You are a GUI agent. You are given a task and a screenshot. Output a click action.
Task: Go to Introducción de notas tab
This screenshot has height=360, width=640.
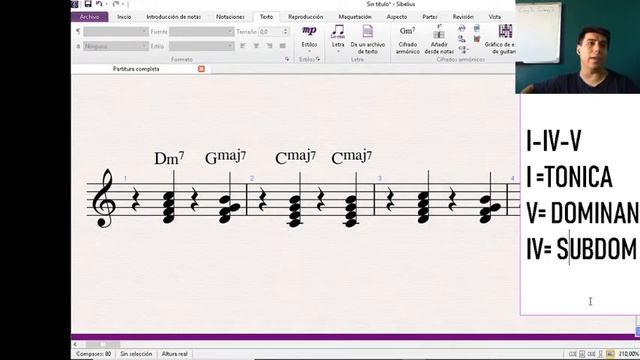173,17
